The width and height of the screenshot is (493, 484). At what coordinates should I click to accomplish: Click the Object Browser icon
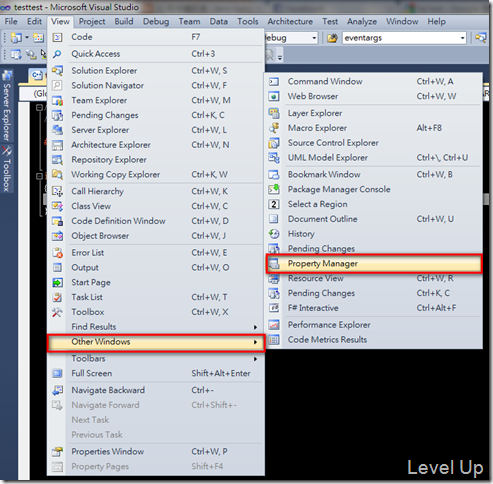[x=57, y=236]
